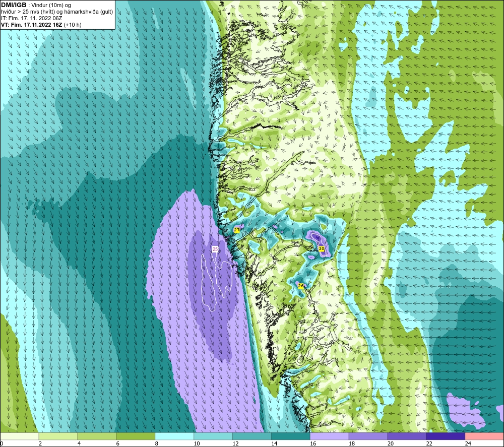The width and height of the screenshot is (504, 447).
Task: Click the small lavender patch at bottom right
Action: point(465,412)
